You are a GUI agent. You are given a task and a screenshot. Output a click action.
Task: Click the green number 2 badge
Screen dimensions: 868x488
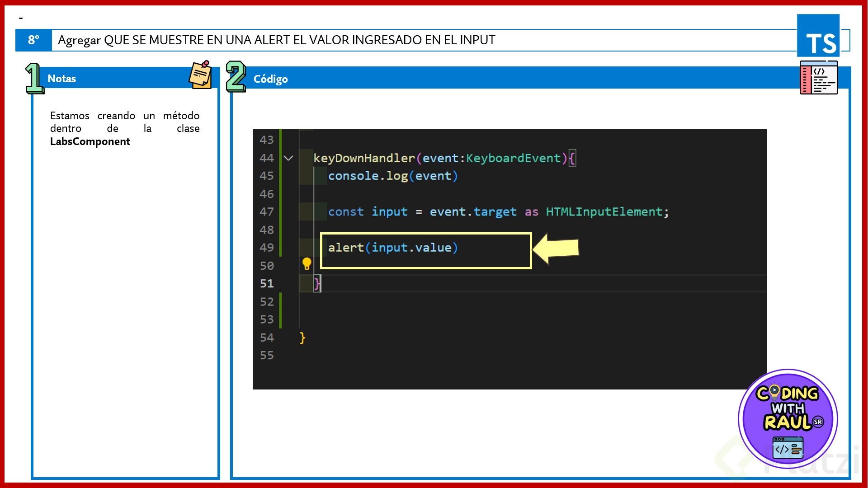[x=236, y=77]
